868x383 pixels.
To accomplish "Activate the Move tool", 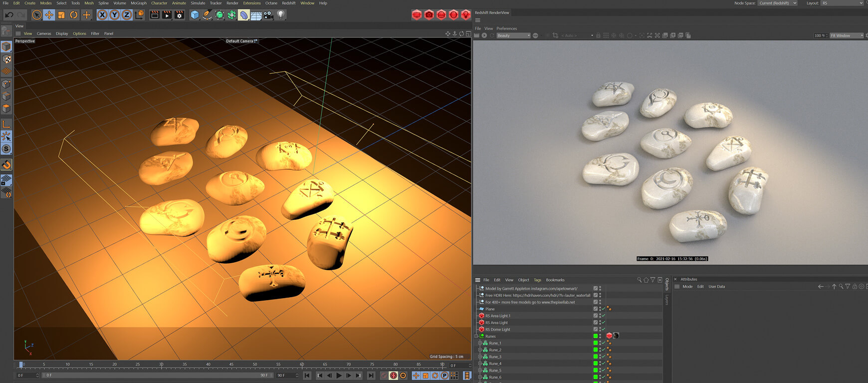I will point(49,15).
